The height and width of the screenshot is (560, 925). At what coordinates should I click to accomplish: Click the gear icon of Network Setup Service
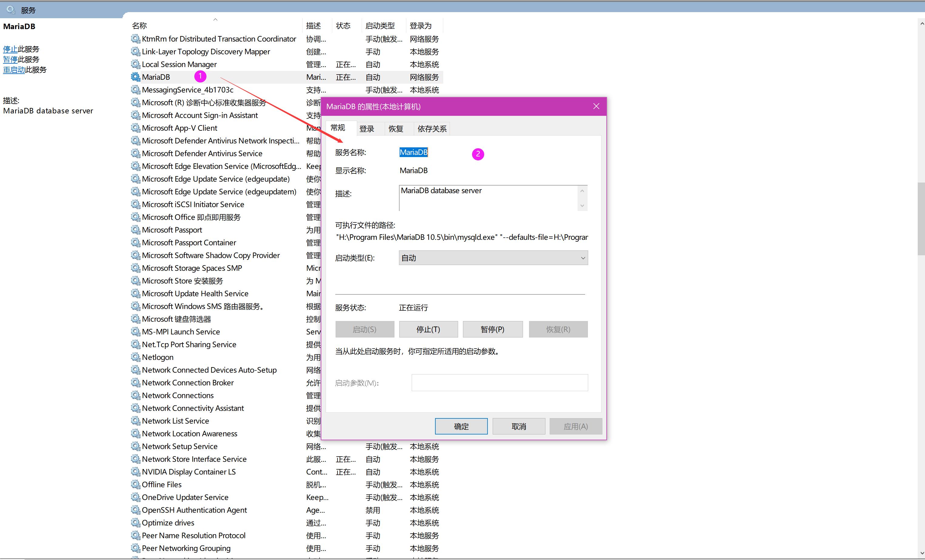pyautogui.click(x=135, y=446)
